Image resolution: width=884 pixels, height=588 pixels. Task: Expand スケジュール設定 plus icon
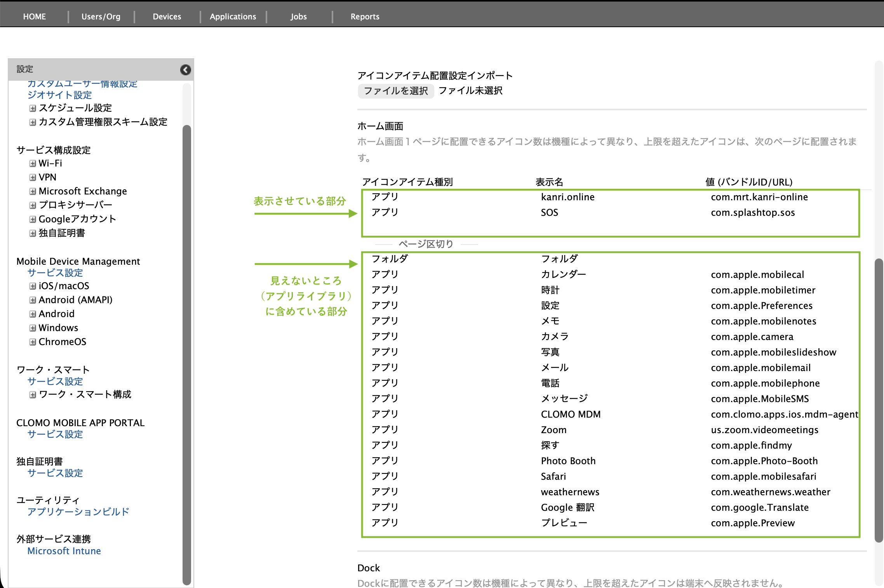pyautogui.click(x=33, y=108)
